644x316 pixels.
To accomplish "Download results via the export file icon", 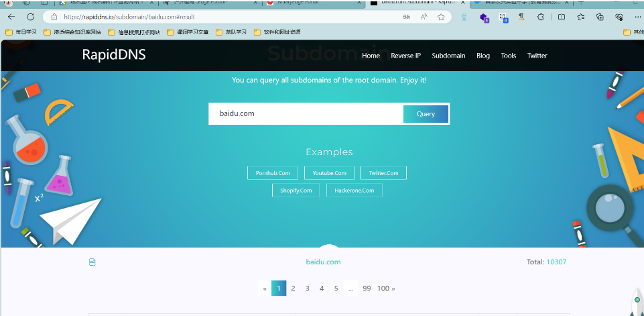I will [92, 262].
